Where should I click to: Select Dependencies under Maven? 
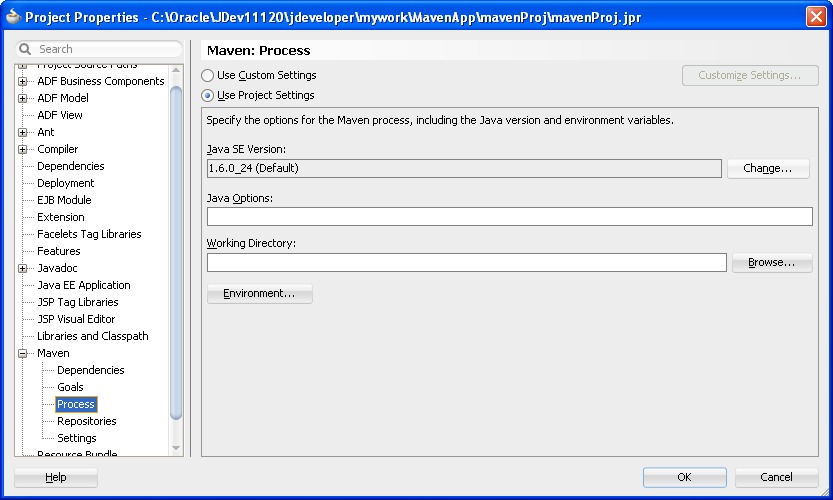(90, 370)
